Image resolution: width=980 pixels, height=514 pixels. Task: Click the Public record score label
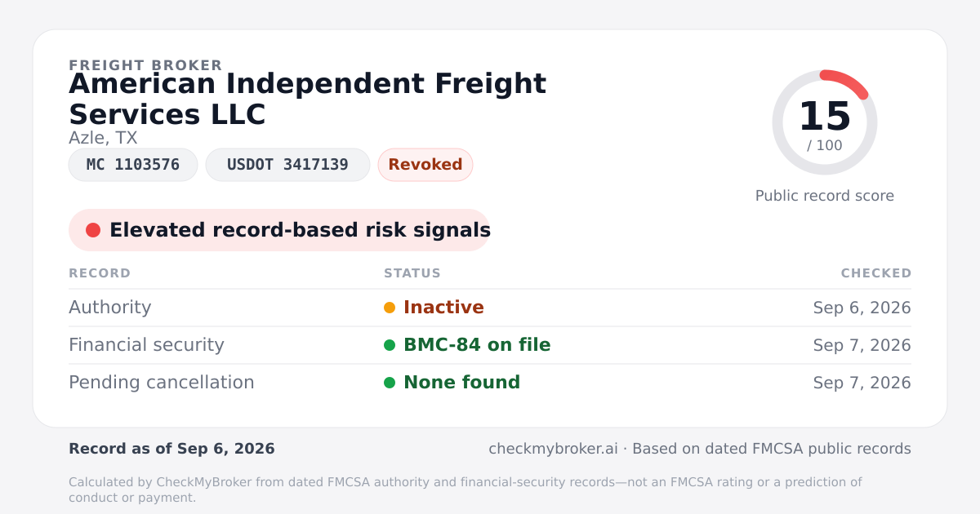pyautogui.click(x=825, y=196)
